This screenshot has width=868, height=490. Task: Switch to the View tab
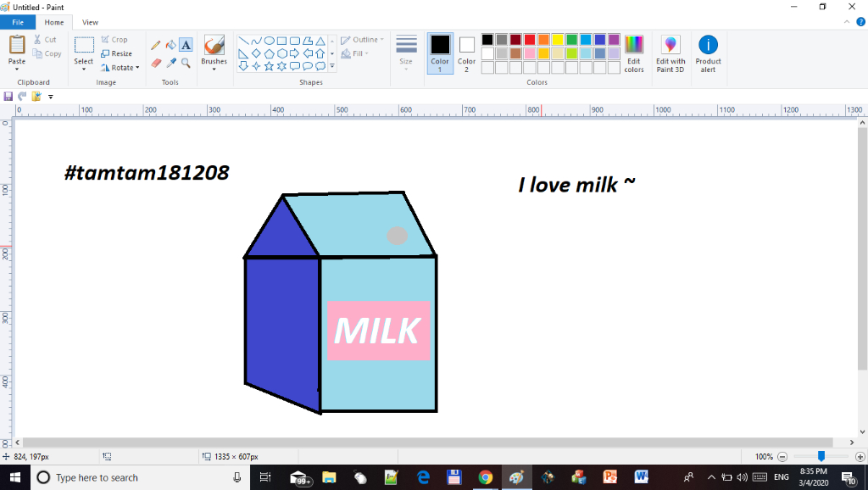90,22
